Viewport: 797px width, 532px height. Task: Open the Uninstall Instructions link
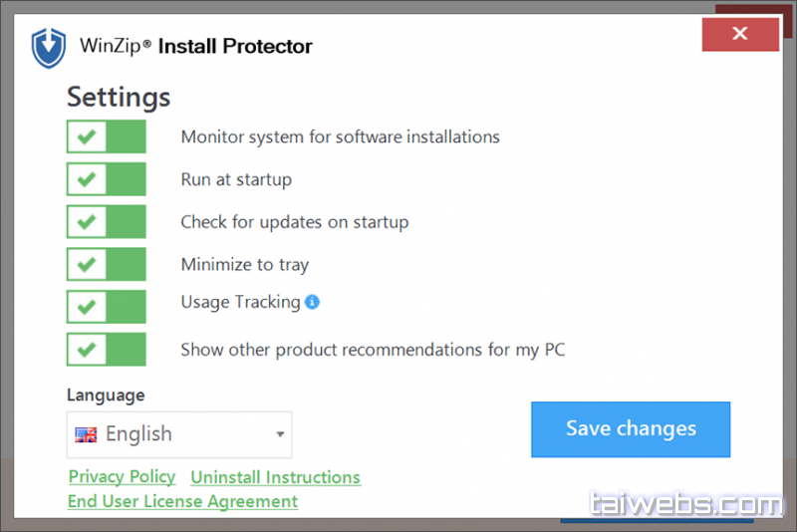click(275, 477)
